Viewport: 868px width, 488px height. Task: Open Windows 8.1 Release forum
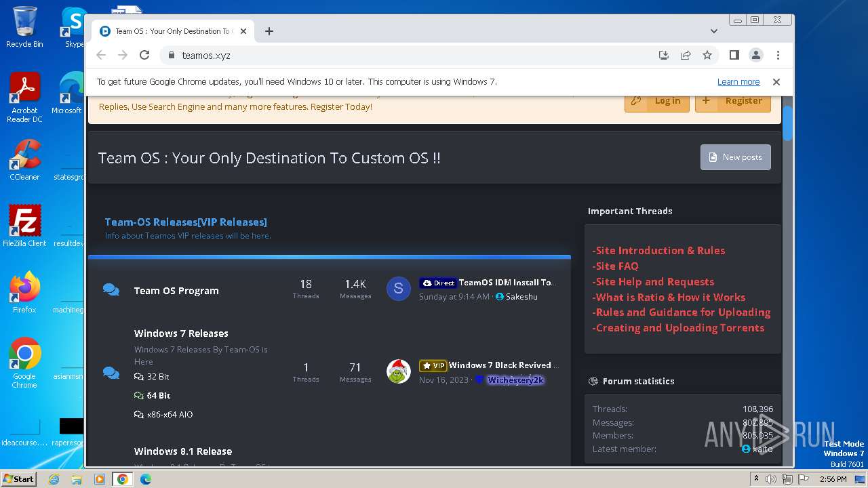(x=183, y=451)
